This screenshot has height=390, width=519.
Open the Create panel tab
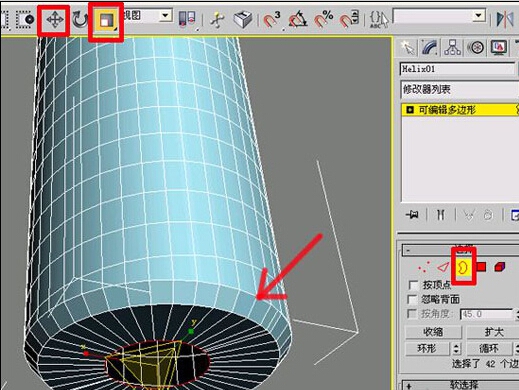(408, 48)
